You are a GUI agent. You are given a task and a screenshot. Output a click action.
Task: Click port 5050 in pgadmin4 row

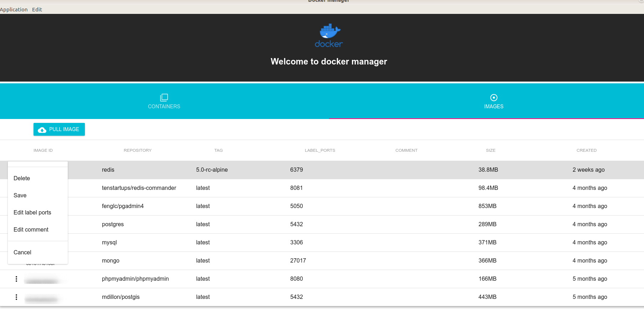[x=297, y=206]
